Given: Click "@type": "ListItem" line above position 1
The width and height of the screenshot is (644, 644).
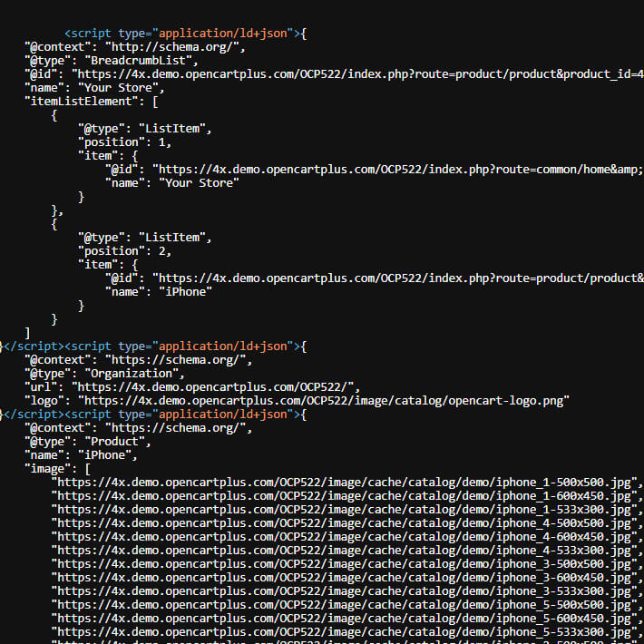Looking at the screenshot, I should click(x=145, y=129).
